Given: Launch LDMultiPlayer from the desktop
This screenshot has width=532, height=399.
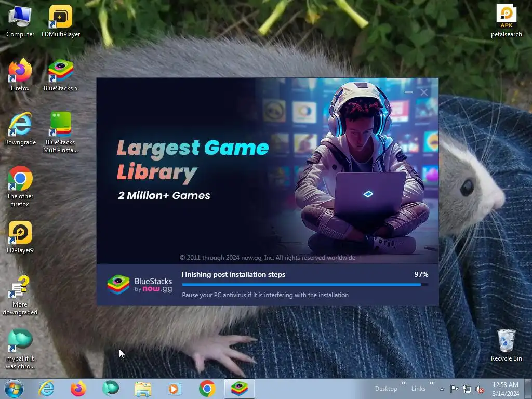Looking at the screenshot, I should [x=61, y=21].
